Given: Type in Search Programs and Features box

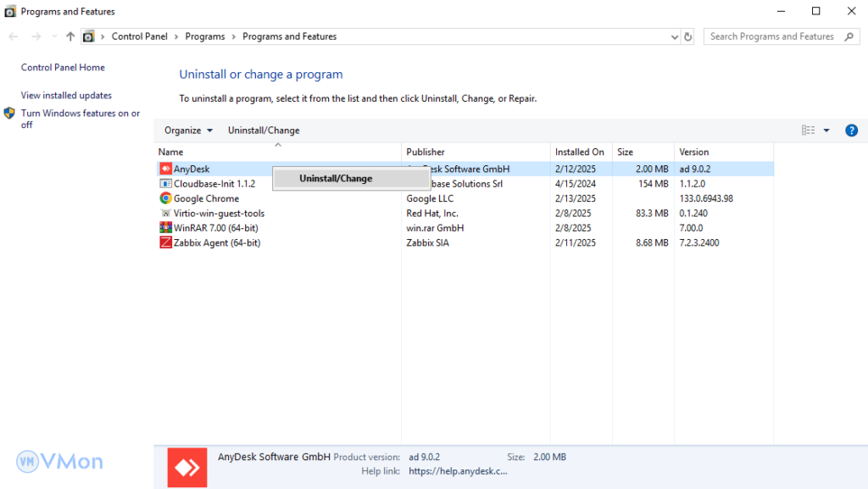Looking at the screenshot, I should pyautogui.click(x=771, y=36).
